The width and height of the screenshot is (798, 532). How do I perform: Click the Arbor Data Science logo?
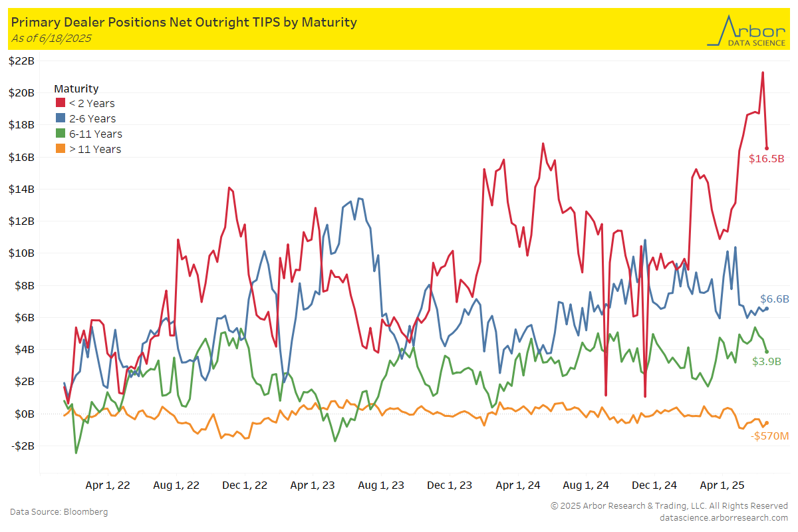[x=746, y=30]
